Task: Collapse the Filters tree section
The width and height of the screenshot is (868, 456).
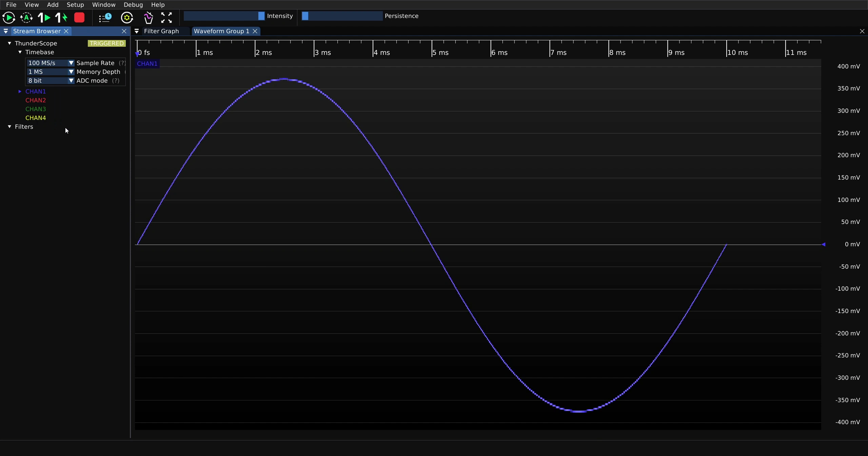Action: tap(9, 127)
